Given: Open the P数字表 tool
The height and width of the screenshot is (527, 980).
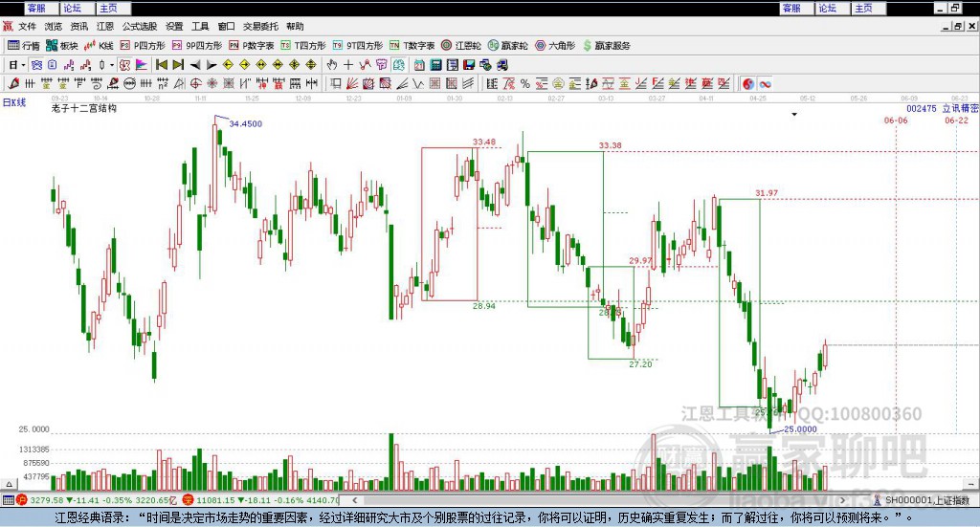Looking at the screenshot, I should pos(252,46).
